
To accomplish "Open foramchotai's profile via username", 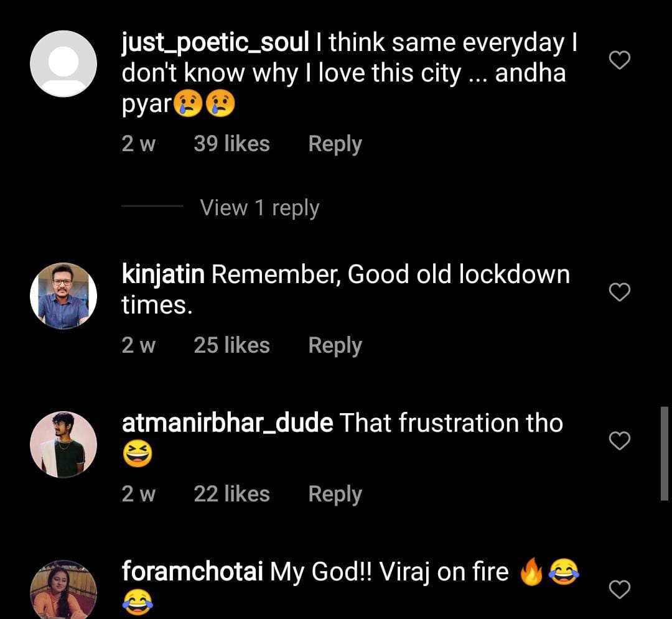I will coord(192,572).
